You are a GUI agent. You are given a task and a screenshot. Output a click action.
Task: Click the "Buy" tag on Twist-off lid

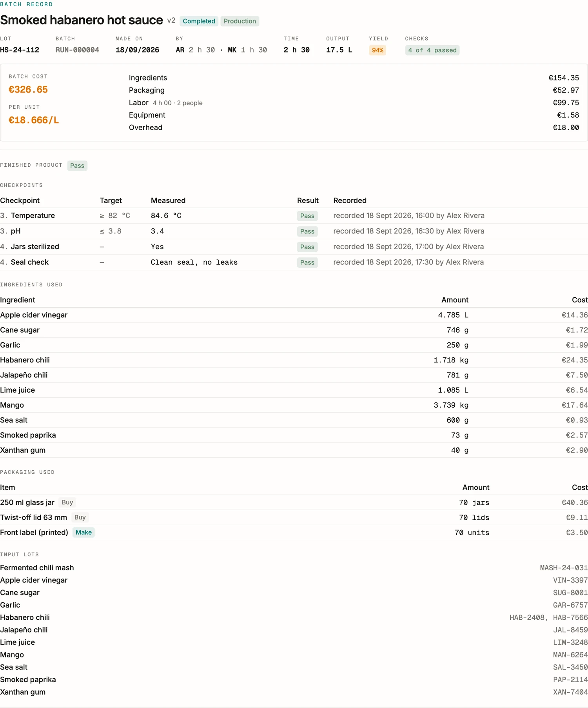coord(80,517)
